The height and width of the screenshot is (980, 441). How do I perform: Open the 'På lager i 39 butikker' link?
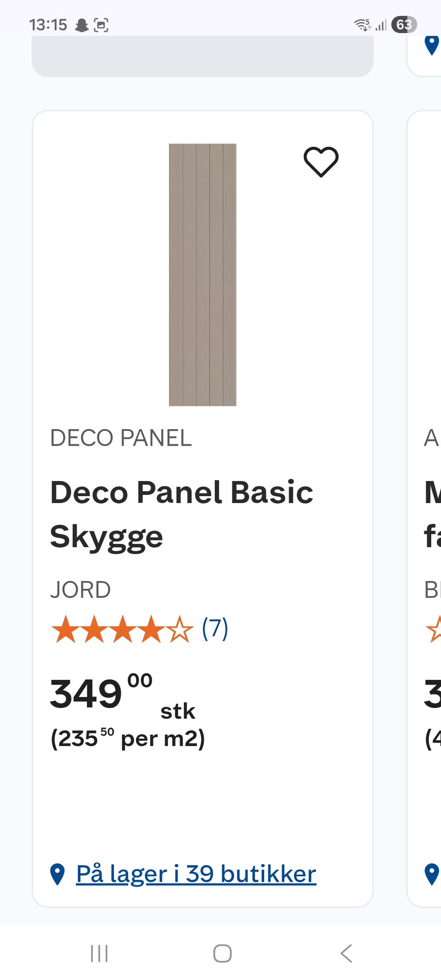click(x=196, y=874)
